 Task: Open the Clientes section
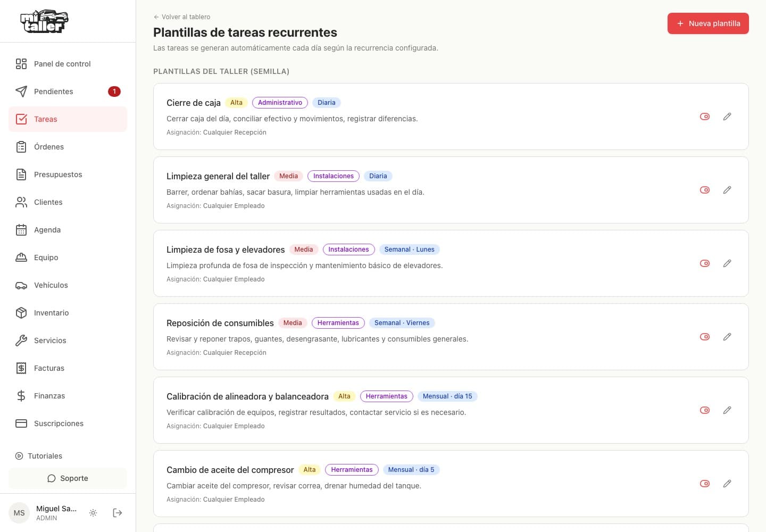tap(68, 202)
